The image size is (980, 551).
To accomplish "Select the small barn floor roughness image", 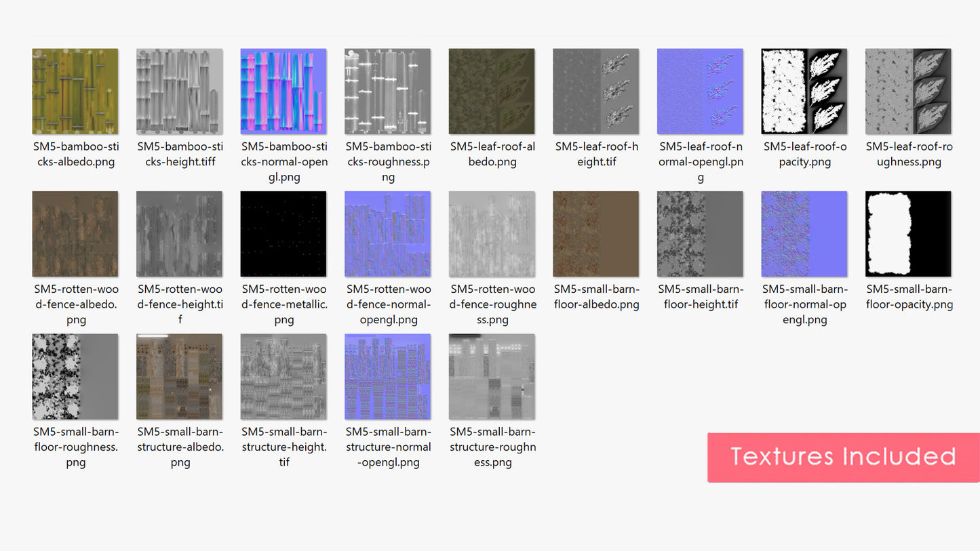I will click(75, 377).
